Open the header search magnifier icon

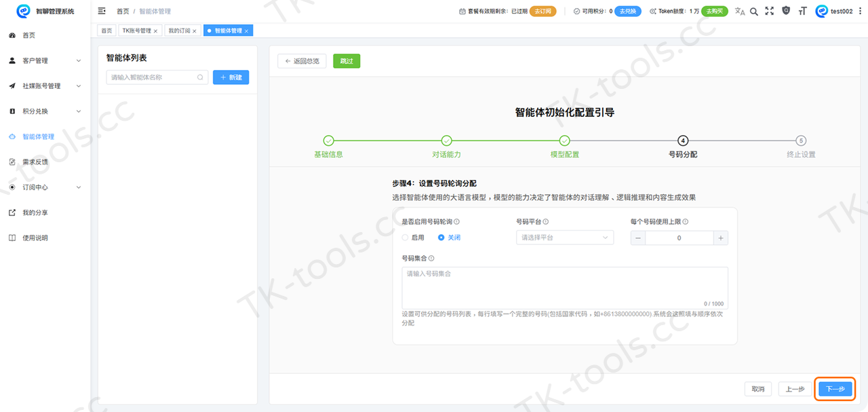point(754,11)
